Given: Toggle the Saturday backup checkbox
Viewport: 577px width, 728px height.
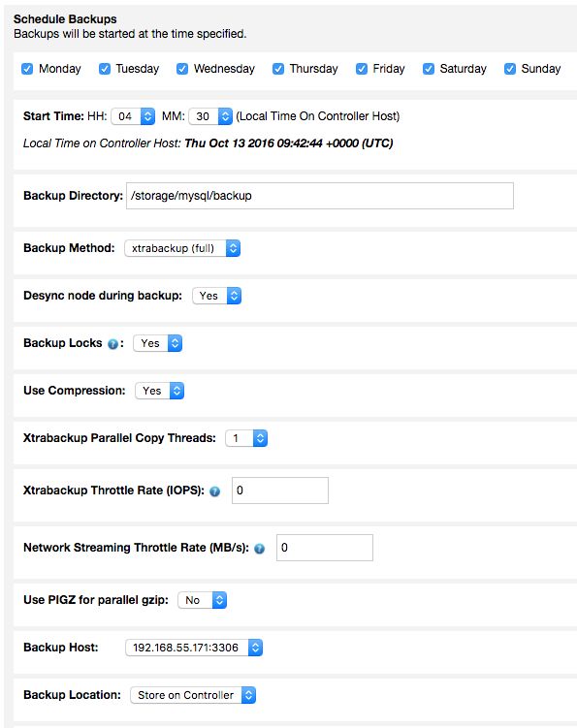Looking at the screenshot, I should click(429, 69).
